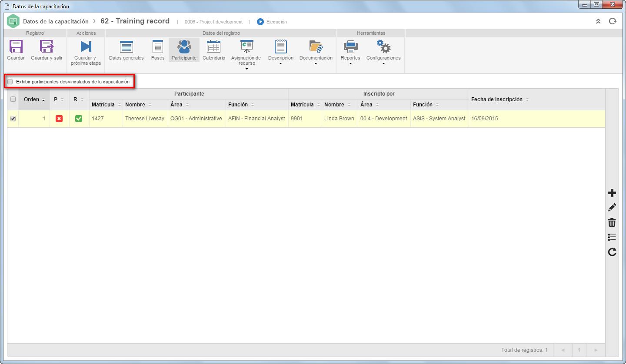Click the 62 - Training record title
This screenshot has height=364, width=626.
coord(135,21)
